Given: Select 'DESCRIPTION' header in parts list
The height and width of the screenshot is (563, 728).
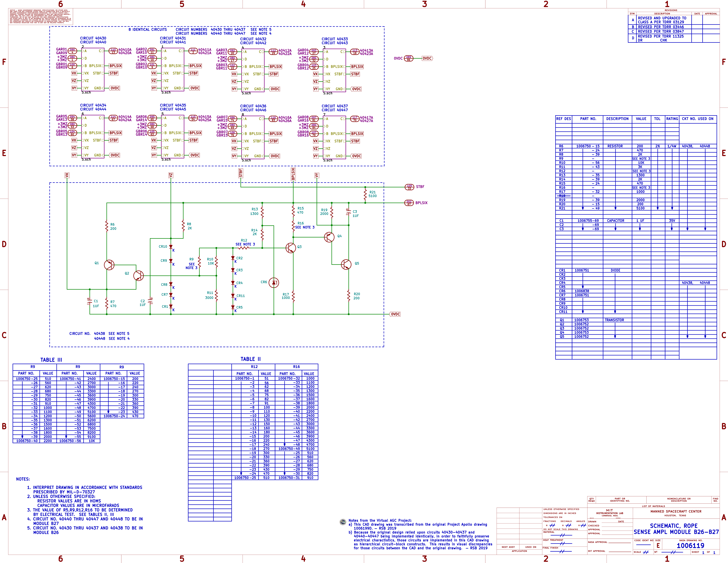Looking at the screenshot, I should coord(617,119).
